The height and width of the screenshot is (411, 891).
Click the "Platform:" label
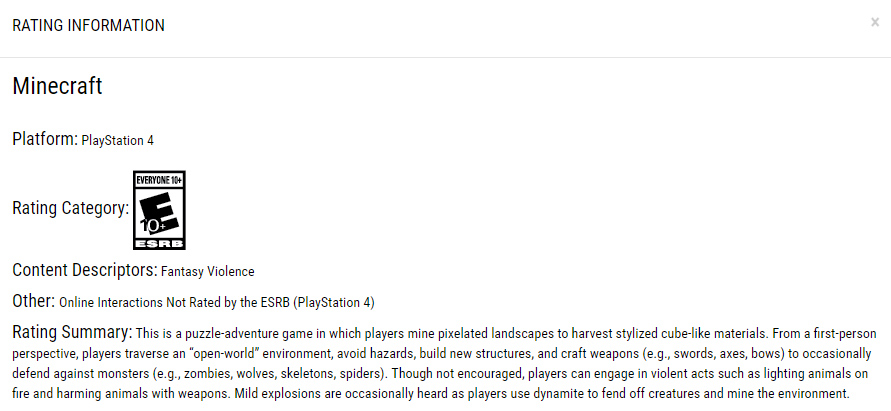pyautogui.click(x=45, y=139)
